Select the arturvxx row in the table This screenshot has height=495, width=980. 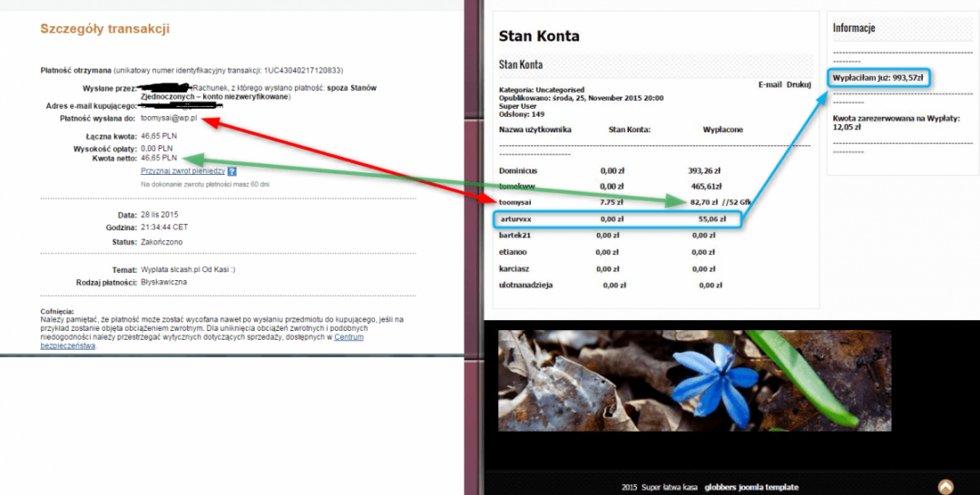(617, 218)
